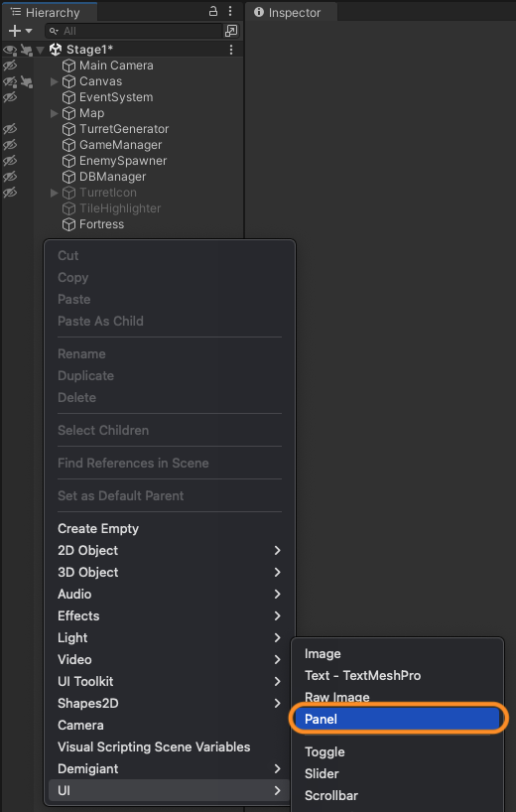Select the Main Camera cube icon
This screenshot has width=516, height=812.
tap(68, 66)
